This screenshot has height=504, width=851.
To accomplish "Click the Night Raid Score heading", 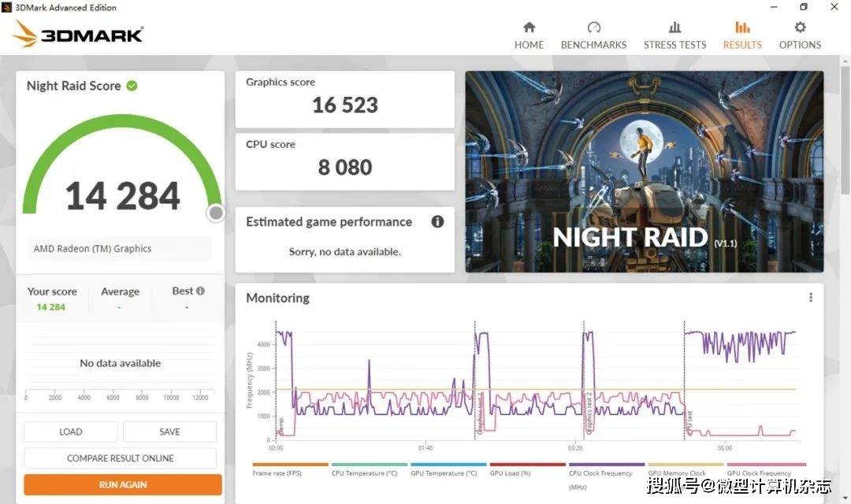I will pos(73,86).
